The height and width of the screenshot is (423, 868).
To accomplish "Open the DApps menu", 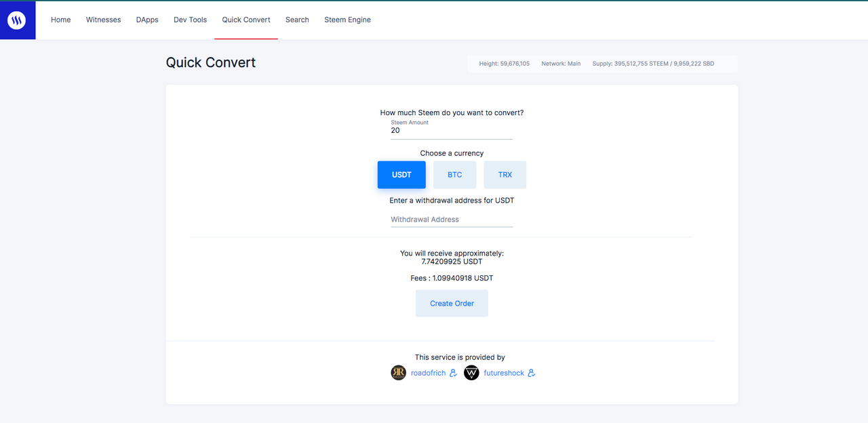I will click(147, 20).
